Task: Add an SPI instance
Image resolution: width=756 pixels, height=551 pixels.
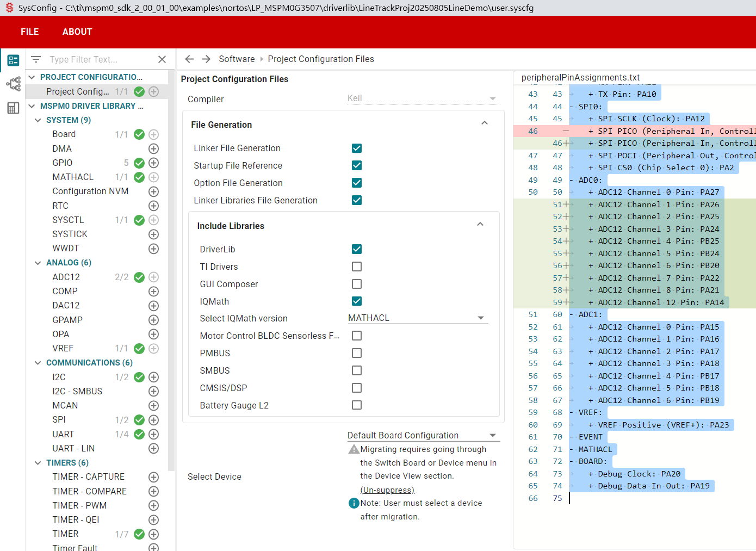Action: coord(154,420)
